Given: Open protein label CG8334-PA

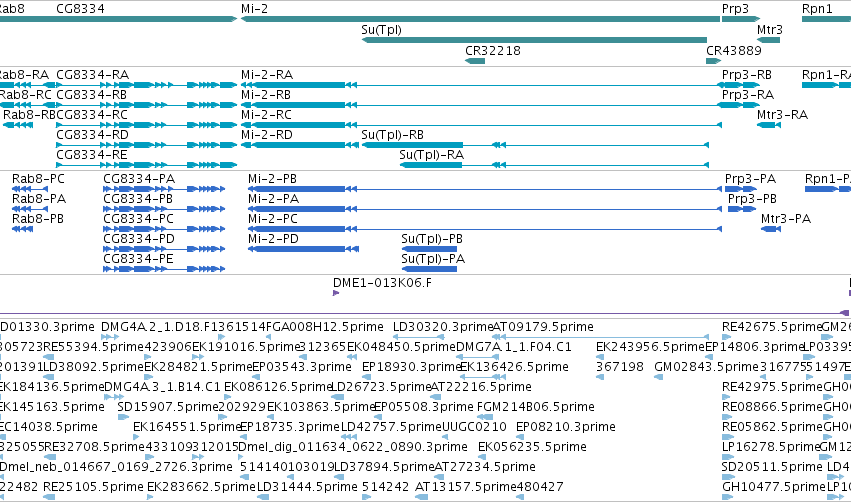Looking at the screenshot, I should click(139, 179).
